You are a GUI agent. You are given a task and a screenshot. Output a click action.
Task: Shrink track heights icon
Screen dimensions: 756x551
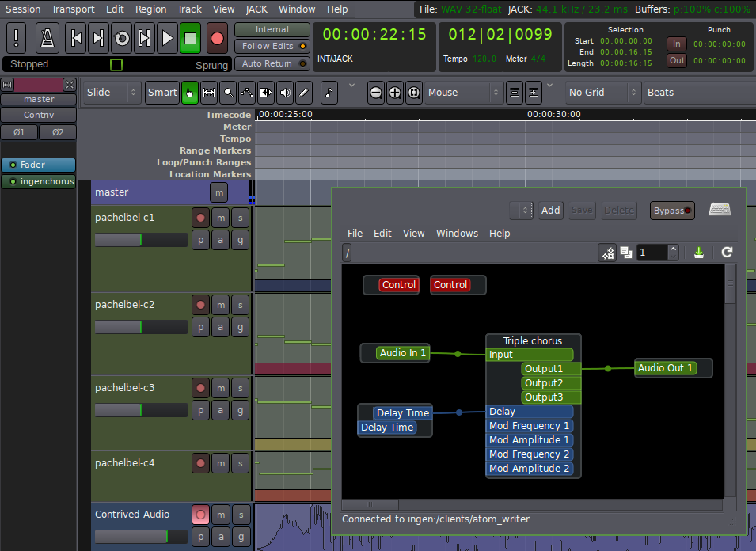tap(515, 93)
